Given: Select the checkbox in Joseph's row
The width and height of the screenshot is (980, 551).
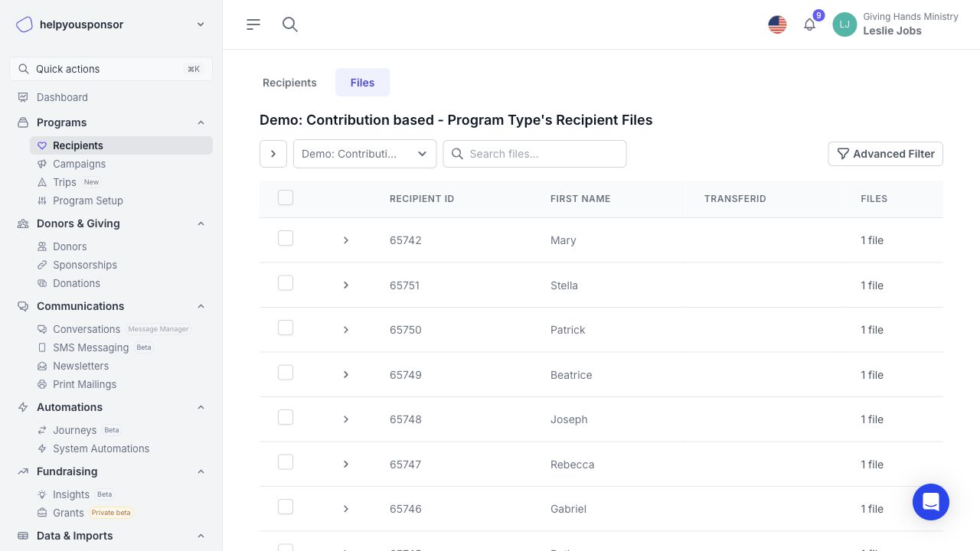Looking at the screenshot, I should [286, 418].
